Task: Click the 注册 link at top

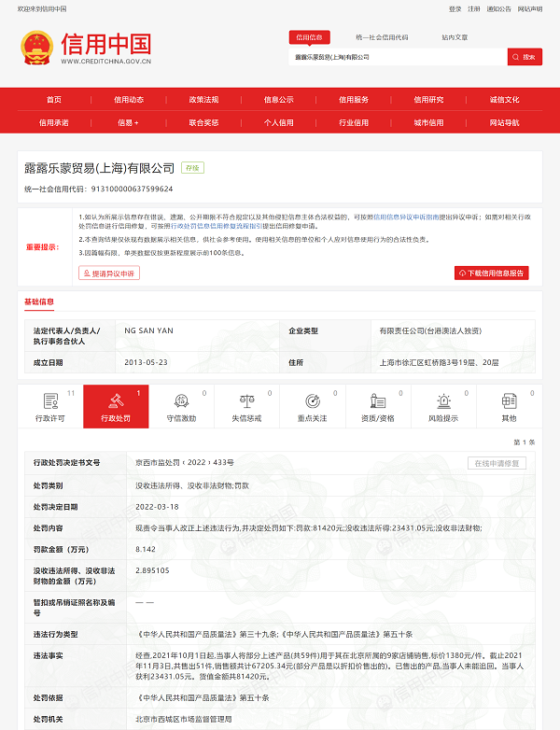Action: (474, 8)
